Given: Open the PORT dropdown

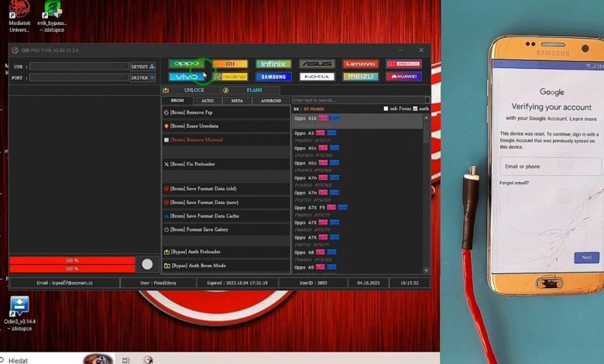Looking at the screenshot, I should click(79, 77).
